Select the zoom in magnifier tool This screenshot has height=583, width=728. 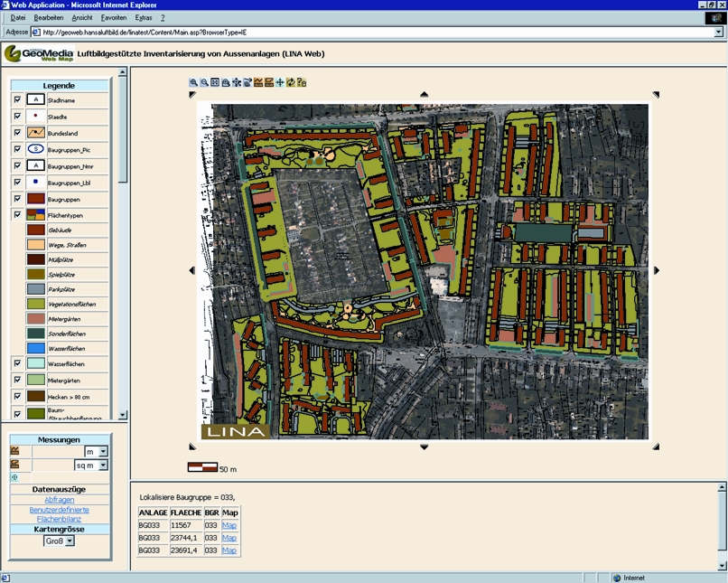tap(193, 82)
